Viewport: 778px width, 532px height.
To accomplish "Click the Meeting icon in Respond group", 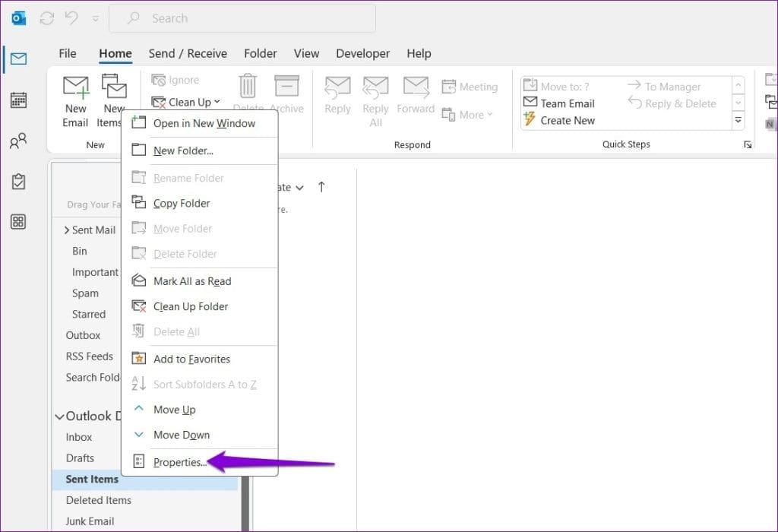I will 470,86.
